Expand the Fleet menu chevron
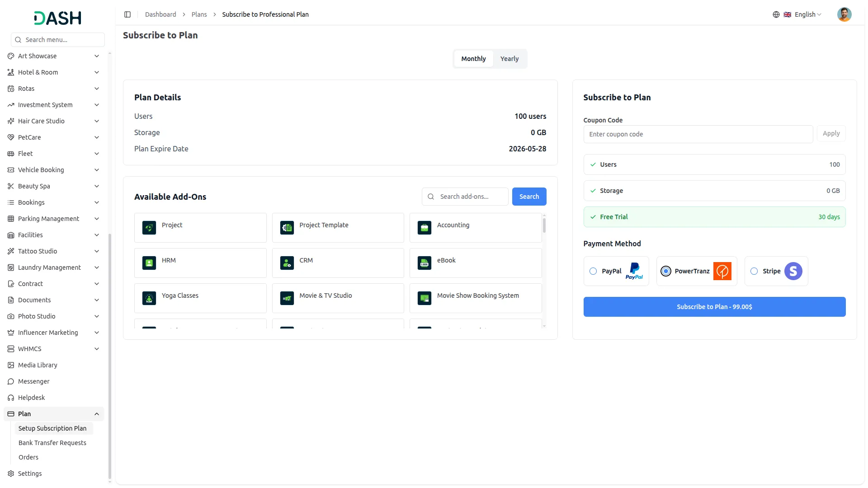868x488 pixels. click(x=97, y=154)
